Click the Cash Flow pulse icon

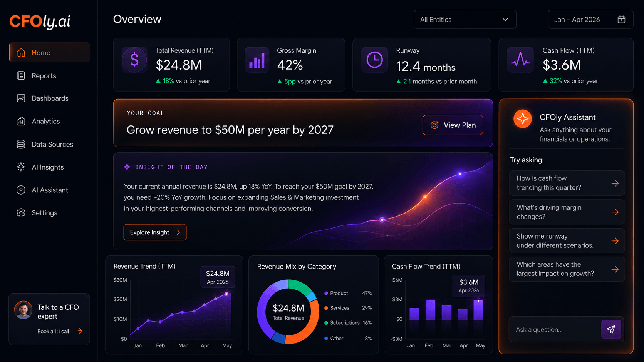pos(520,60)
